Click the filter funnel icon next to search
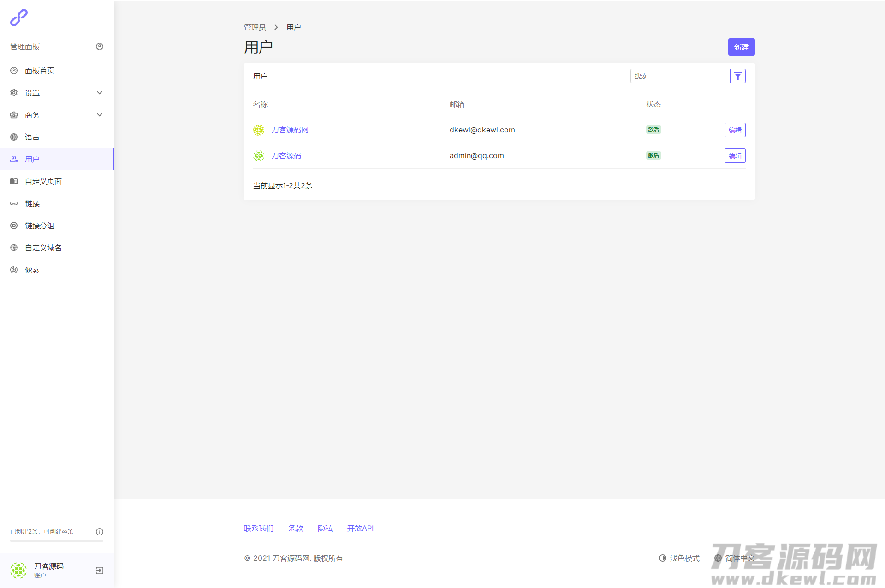The height and width of the screenshot is (588, 885). click(737, 76)
